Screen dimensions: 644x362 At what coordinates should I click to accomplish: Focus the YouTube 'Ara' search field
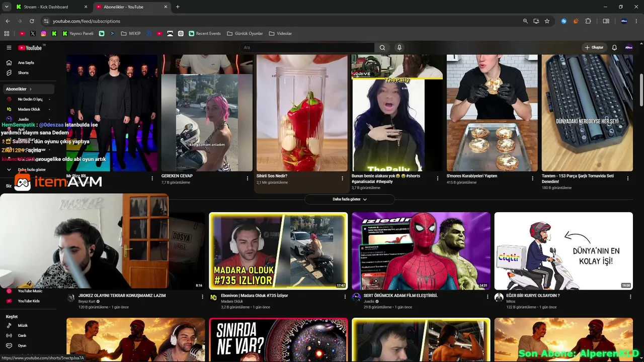(307, 48)
